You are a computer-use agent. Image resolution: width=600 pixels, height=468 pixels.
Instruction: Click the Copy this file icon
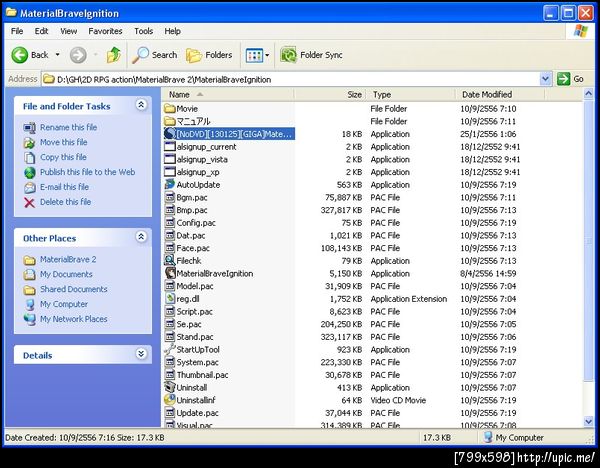click(x=29, y=157)
